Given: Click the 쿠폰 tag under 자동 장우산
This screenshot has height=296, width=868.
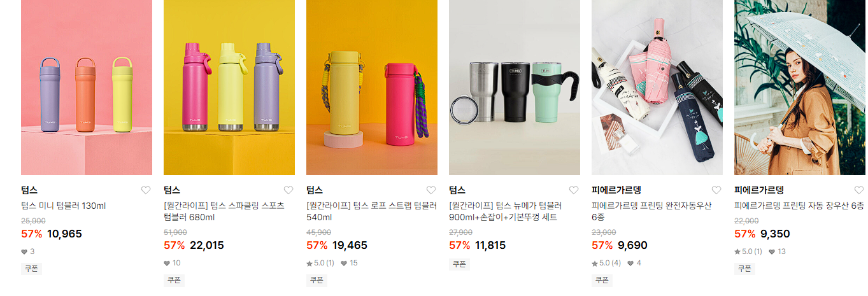Looking at the screenshot, I should tap(744, 269).
